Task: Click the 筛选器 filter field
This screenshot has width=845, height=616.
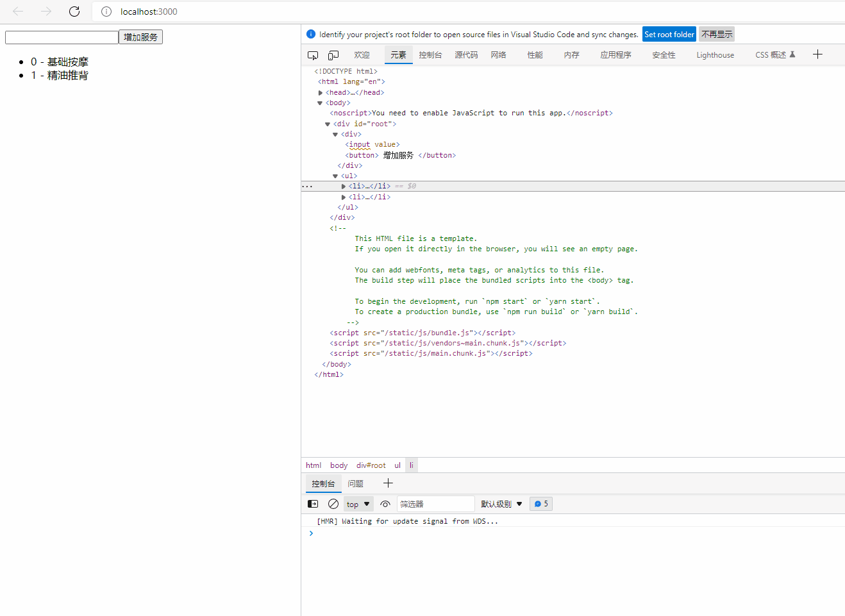Action: 436,504
